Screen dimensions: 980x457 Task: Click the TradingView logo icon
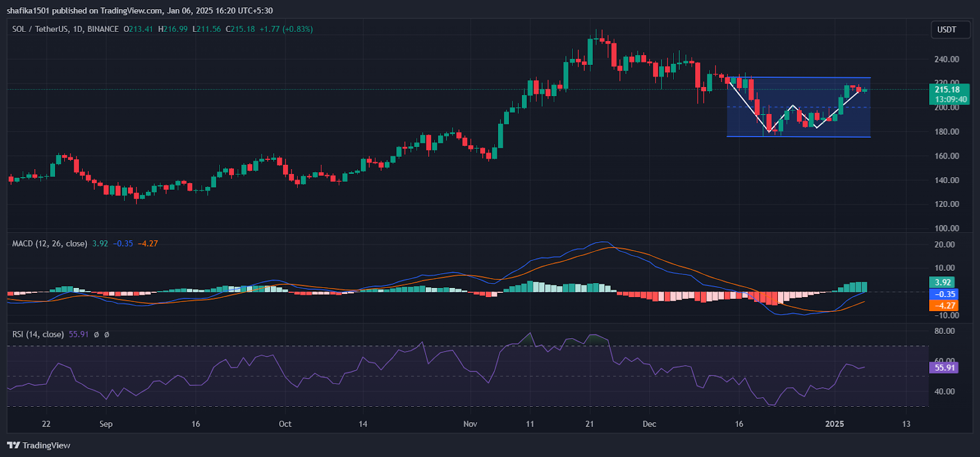(13, 445)
